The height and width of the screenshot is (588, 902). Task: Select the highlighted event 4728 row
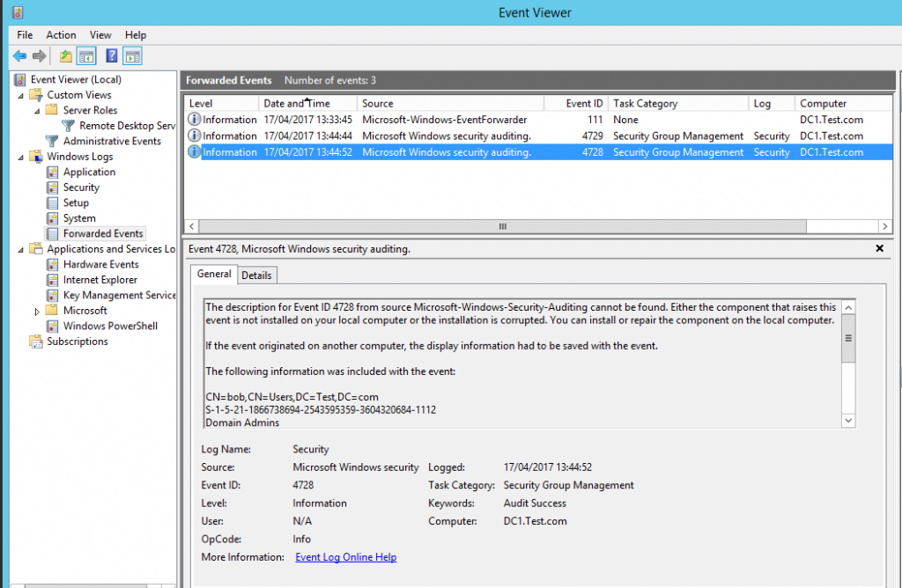click(x=538, y=152)
